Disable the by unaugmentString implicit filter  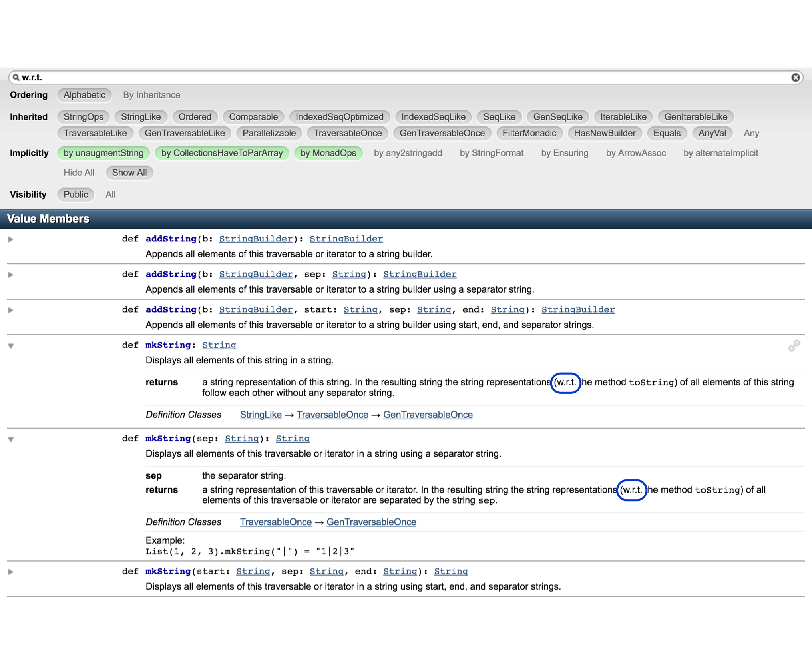(x=103, y=153)
